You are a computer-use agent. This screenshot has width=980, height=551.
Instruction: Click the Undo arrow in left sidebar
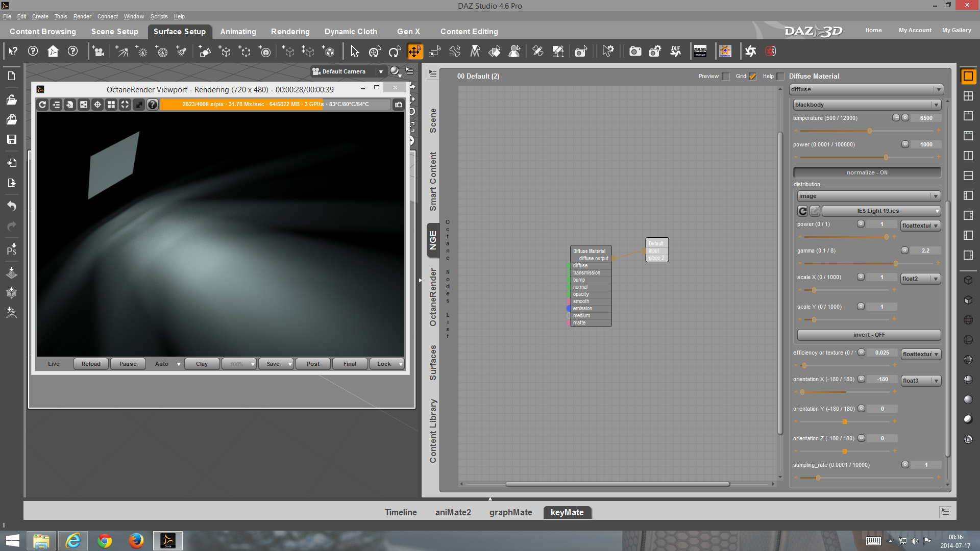click(x=11, y=206)
